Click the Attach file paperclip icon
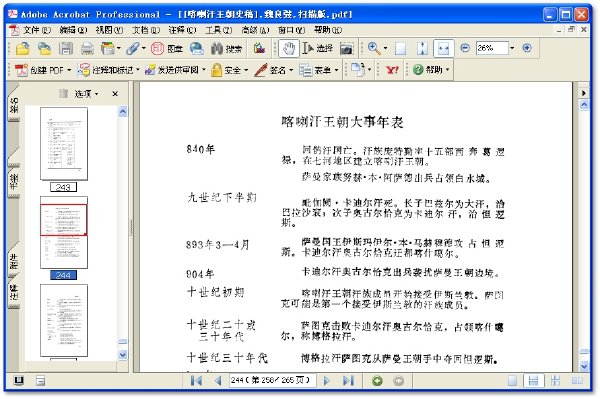The height and width of the screenshot is (399, 600). click(133, 49)
